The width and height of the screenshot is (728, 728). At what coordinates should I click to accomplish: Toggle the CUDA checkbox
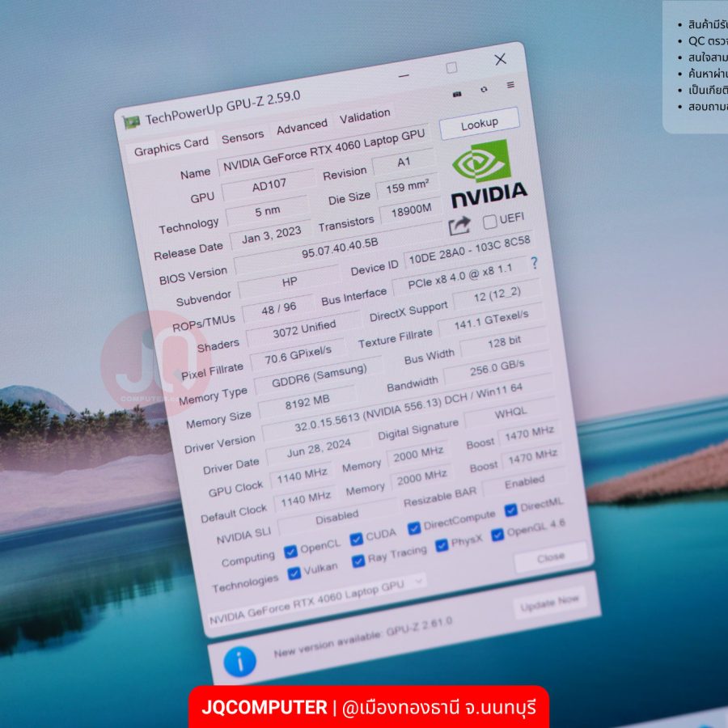(356, 539)
